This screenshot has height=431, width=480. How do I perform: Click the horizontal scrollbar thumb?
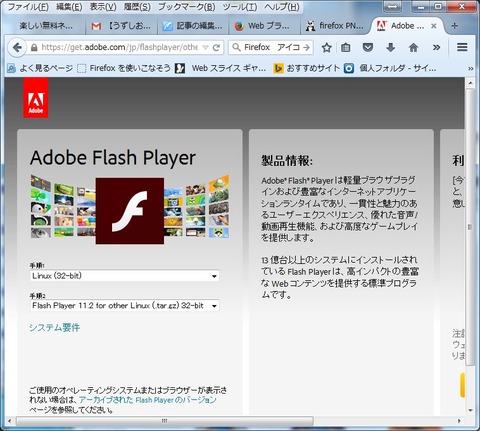tap(165, 421)
